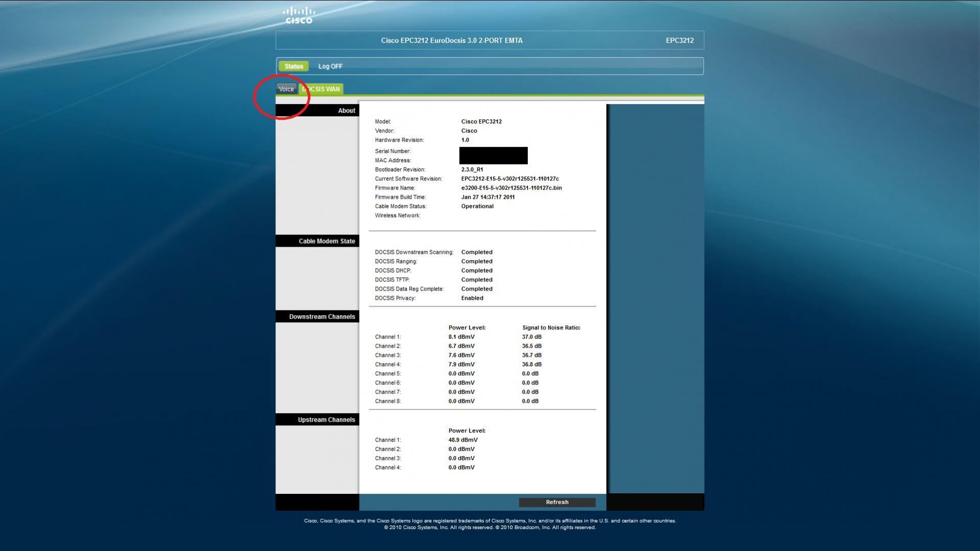The width and height of the screenshot is (980, 551).
Task: Click the Cisco logo
Action: pos(299,15)
